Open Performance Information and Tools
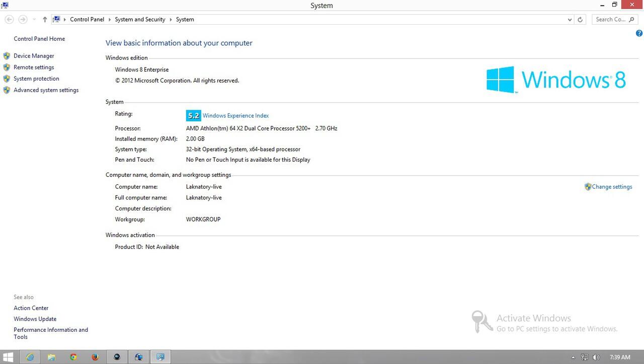644x364 pixels. [x=51, y=333]
